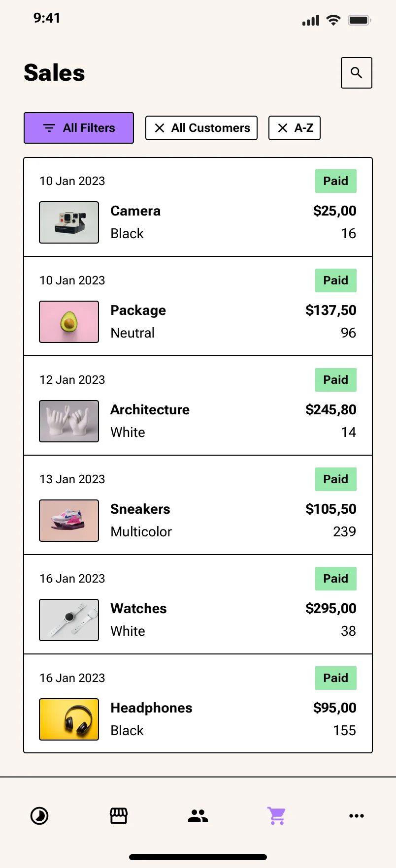
Task: Open the All Filters panel
Action: click(78, 127)
